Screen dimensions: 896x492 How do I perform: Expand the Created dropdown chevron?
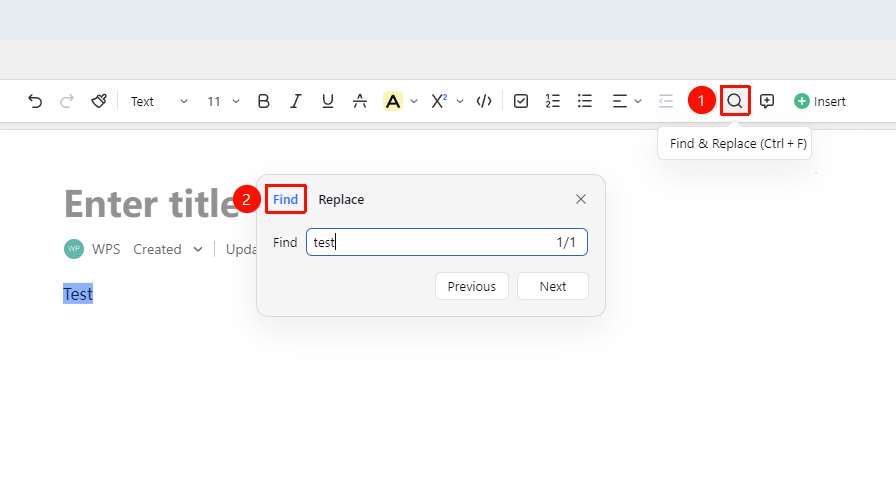pyautogui.click(x=198, y=249)
